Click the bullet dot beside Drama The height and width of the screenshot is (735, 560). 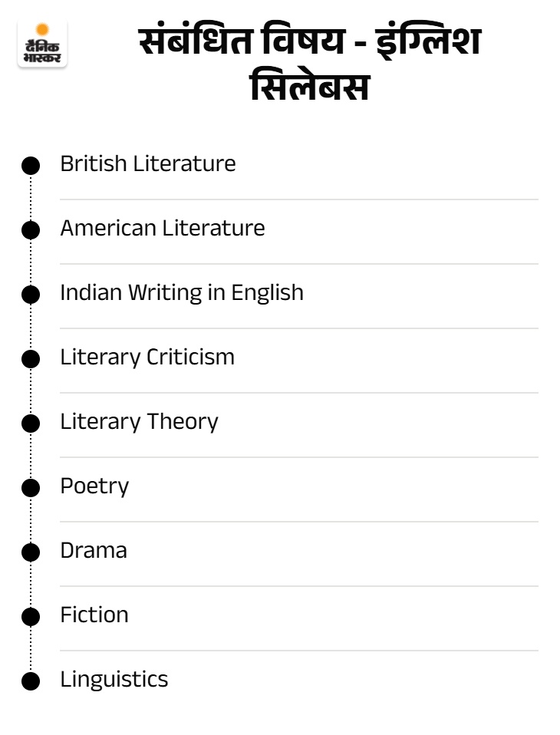[x=31, y=552]
